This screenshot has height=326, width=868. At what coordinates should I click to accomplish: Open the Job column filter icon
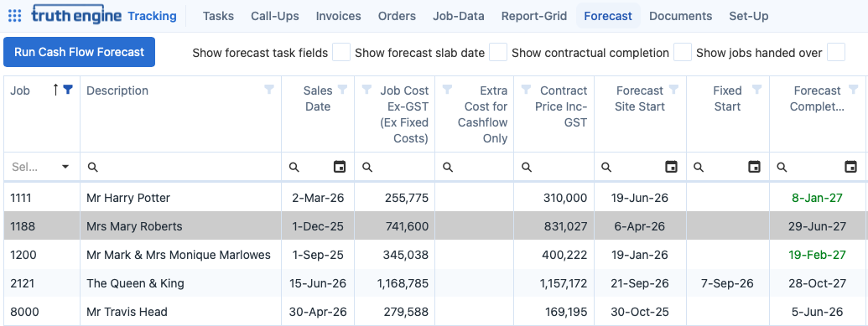tap(68, 90)
